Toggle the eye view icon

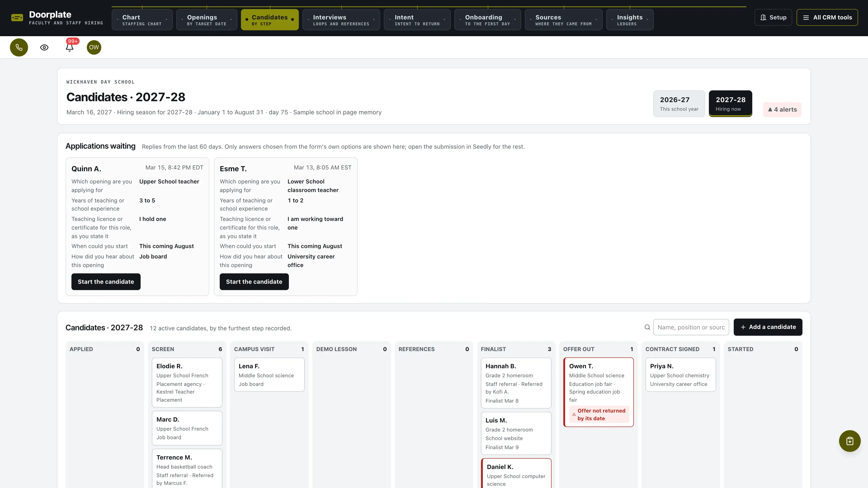point(44,47)
